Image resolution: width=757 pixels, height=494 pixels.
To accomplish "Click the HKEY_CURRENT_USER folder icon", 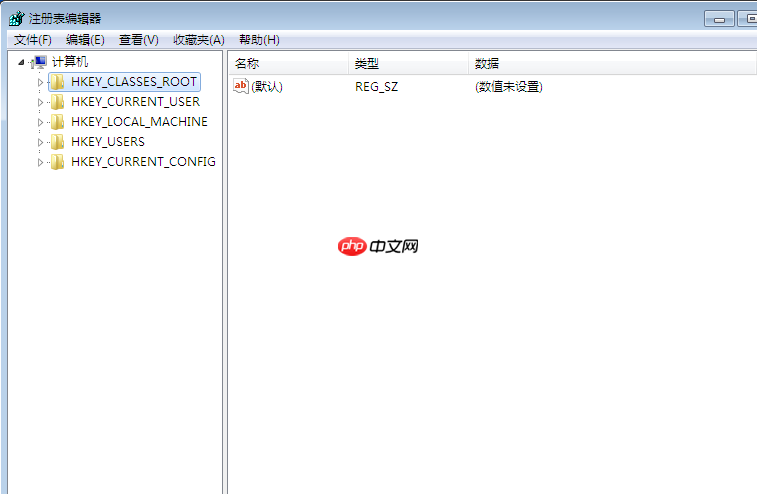I will [57, 102].
